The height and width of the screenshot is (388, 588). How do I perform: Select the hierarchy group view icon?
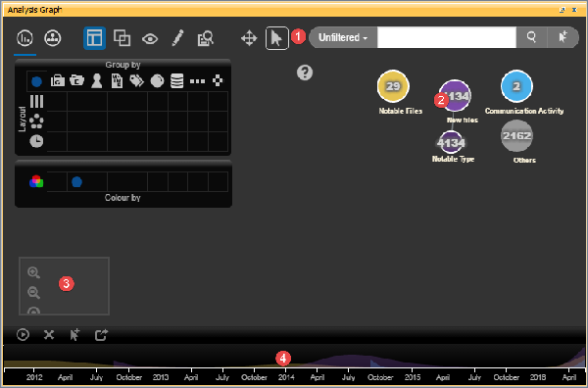pyautogui.click(x=53, y=38)
